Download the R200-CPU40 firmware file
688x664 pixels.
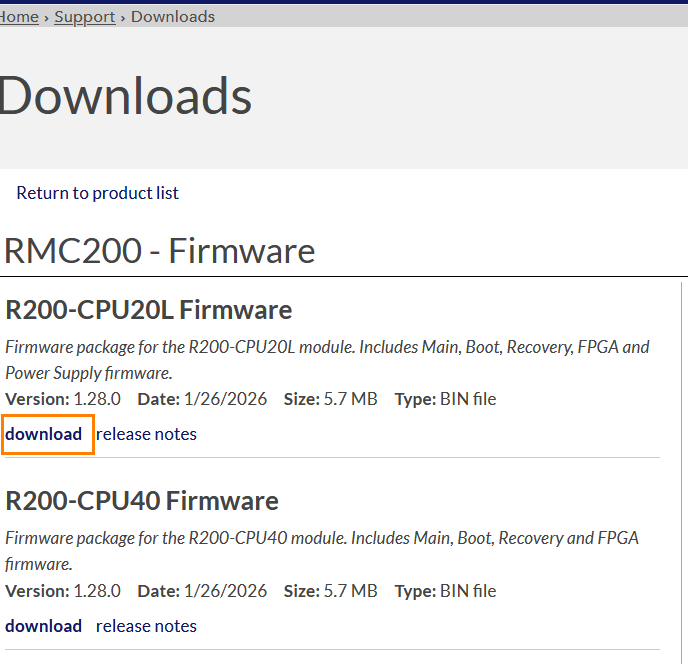(44, 626)
